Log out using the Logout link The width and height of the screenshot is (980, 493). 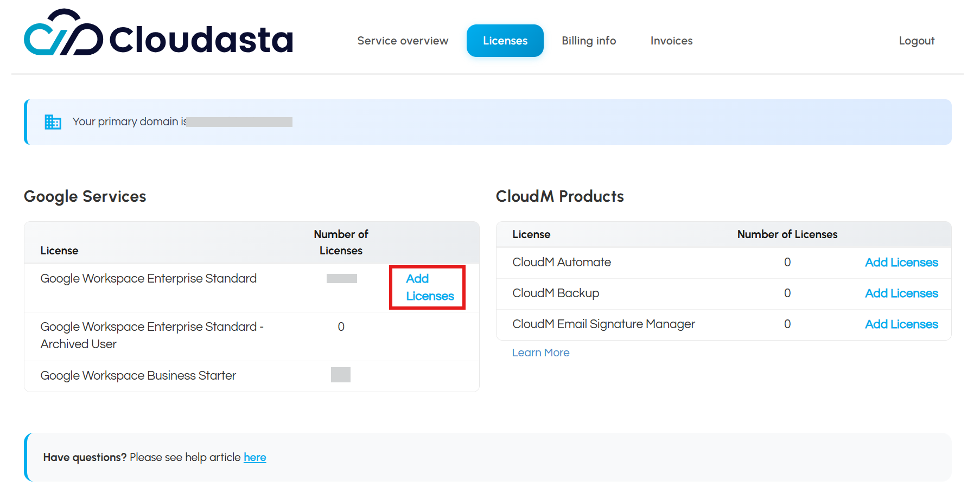click(916, 41)
